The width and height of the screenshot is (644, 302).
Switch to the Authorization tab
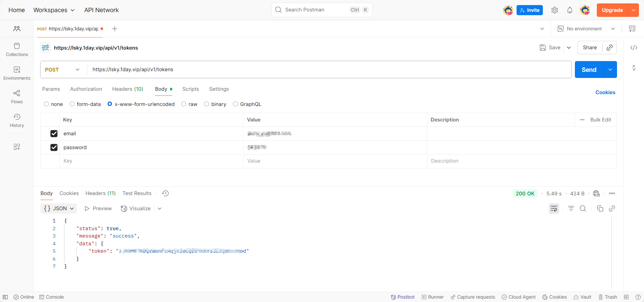[86, 89]
